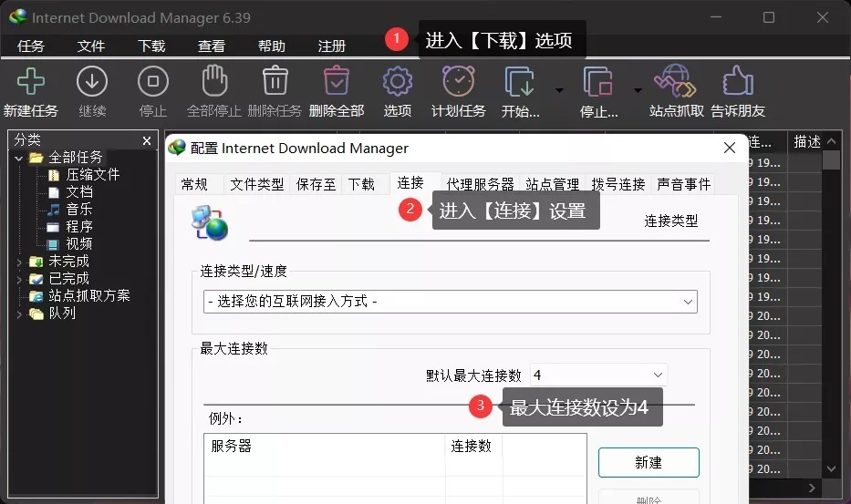Click the 删除全部 checked-bin icon

337,81
